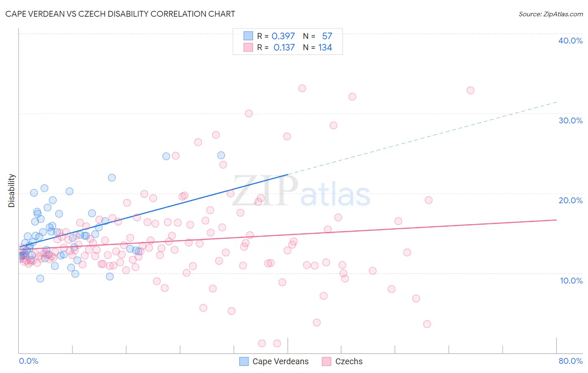Click the N = 57 value in legend
Screen dimensions: 588x373
coord(317,36)
